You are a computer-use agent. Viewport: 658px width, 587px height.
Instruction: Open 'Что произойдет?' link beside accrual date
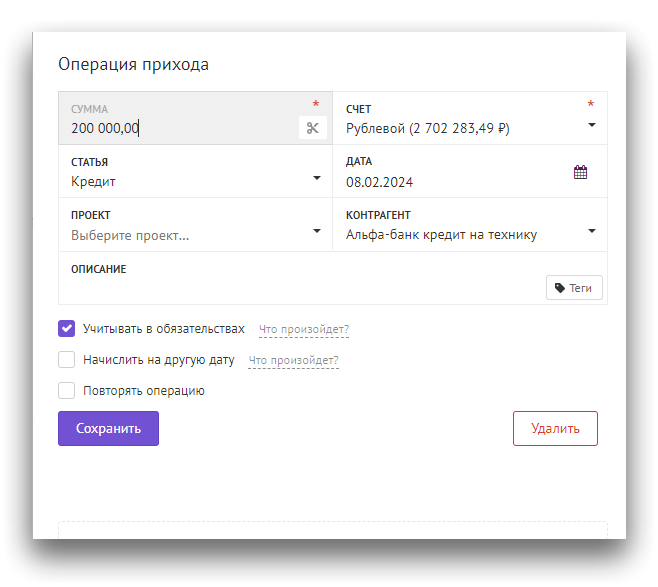293,361
